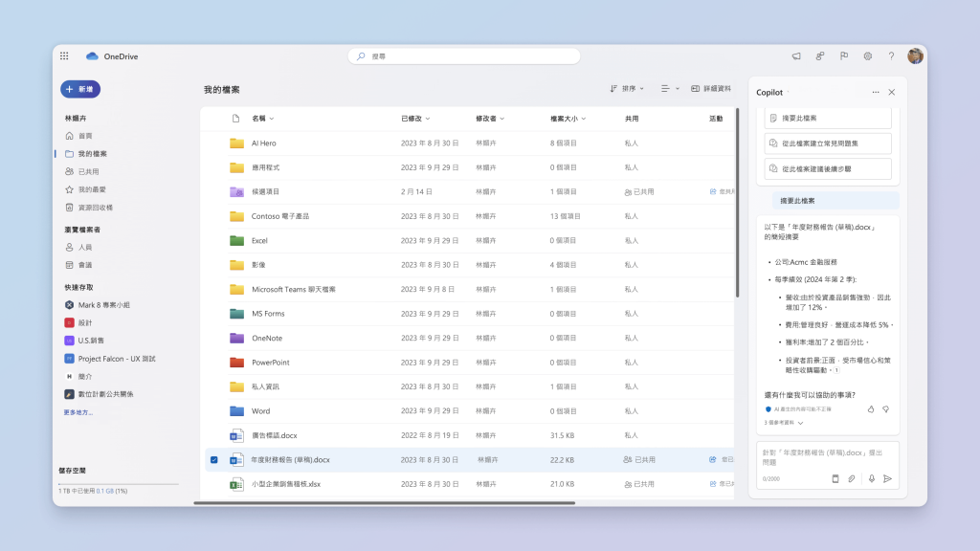The image size is (980, 551).
Task: Open Project Falcon - UX 測試 quick access
Action: pyautogui.click(x=110, y=359)
